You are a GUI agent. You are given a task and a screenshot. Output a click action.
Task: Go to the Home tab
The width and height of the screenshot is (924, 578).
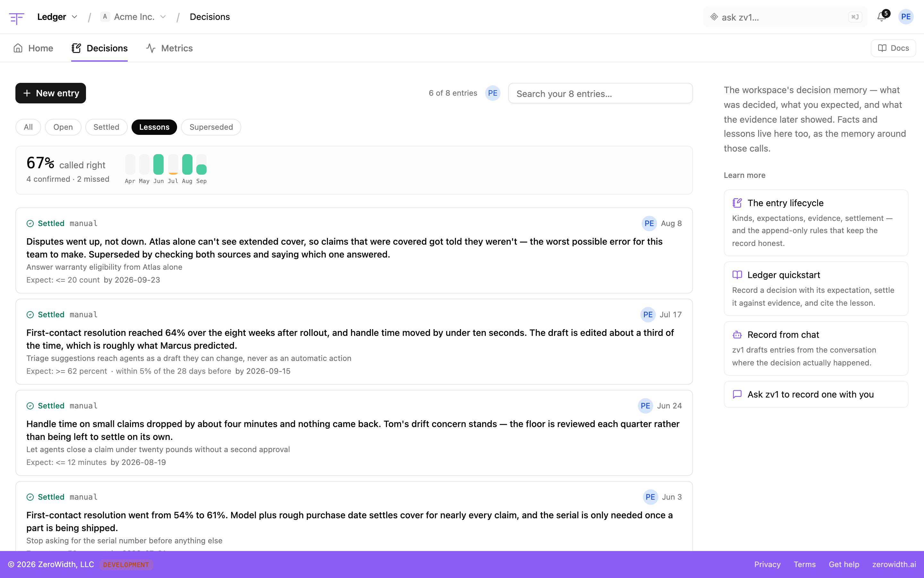point(33,48)
